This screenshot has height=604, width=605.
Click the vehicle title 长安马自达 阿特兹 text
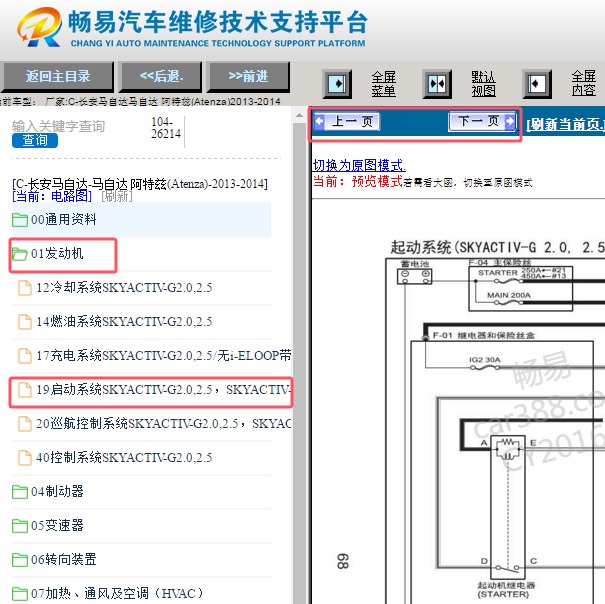click(x=140, y=184)
